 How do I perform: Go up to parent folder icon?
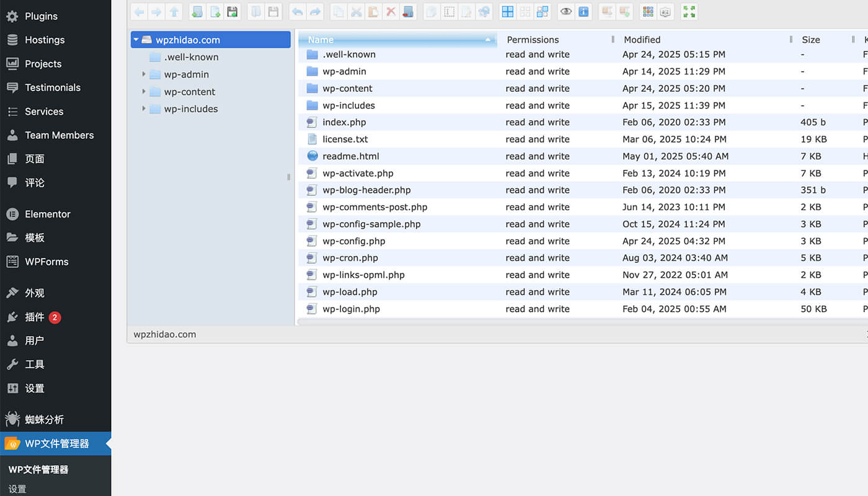(174, 11)
